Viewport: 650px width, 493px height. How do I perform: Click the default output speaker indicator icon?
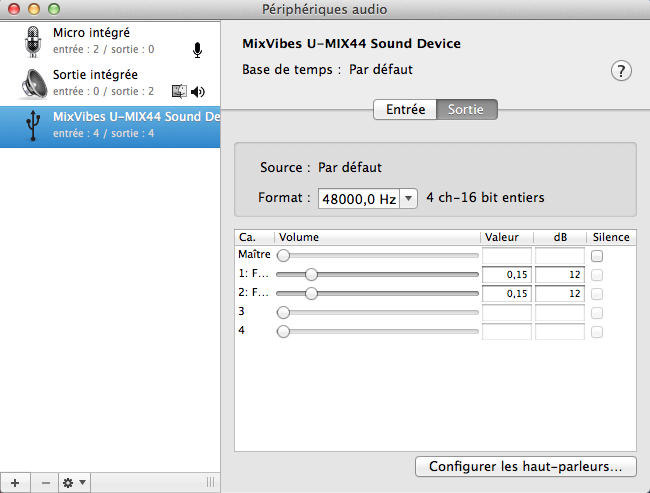coord(198,92)
